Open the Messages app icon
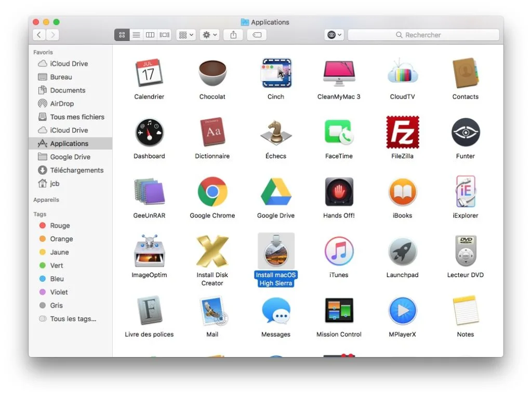Viewport: 532px width, 398px height. tap(276, 310)
